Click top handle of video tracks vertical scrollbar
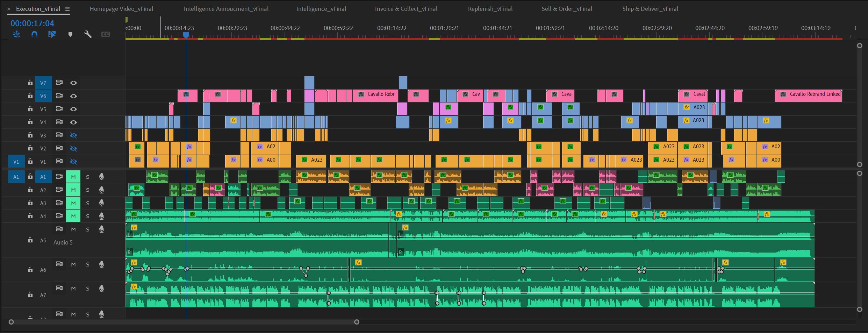868x333 pixels. pyautogui.click(x=860, y=46)
